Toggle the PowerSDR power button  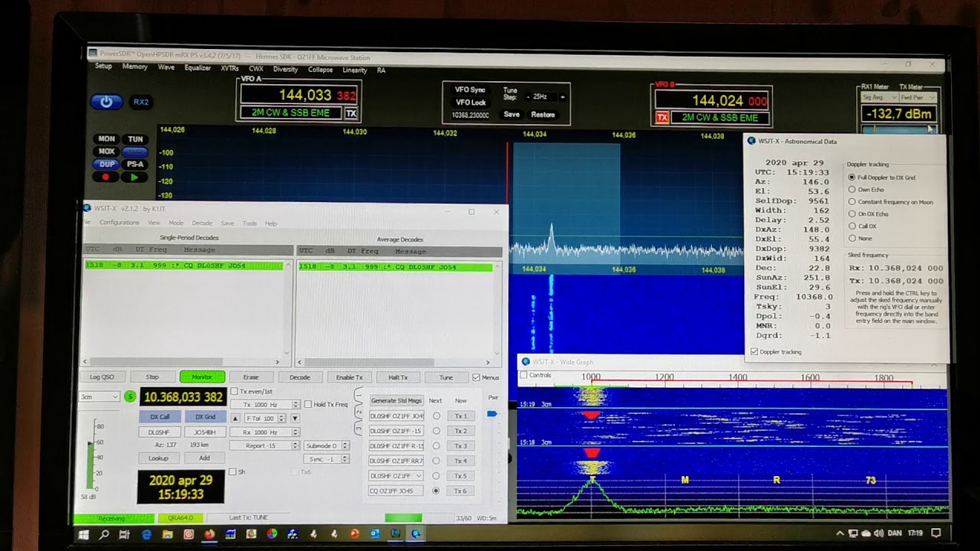point(106,102)
